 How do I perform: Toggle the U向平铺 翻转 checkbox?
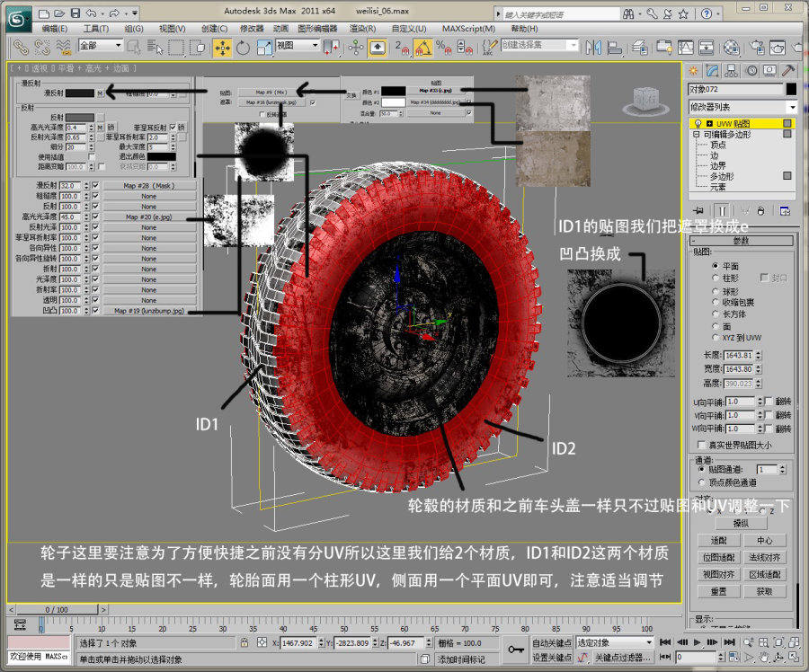(769, 402)
